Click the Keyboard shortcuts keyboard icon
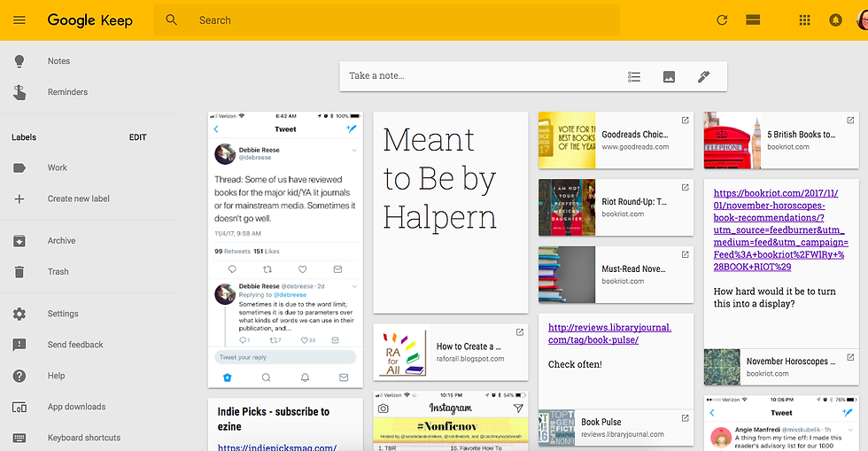 19,439
